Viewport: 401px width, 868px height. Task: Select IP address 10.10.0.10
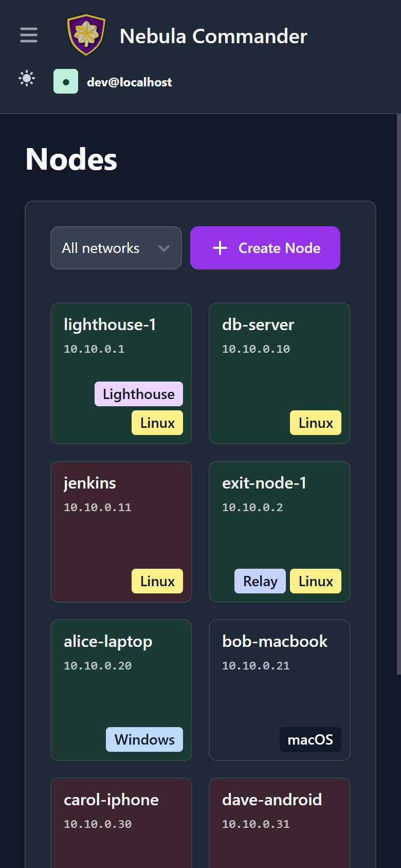click(x=256, y=349)
